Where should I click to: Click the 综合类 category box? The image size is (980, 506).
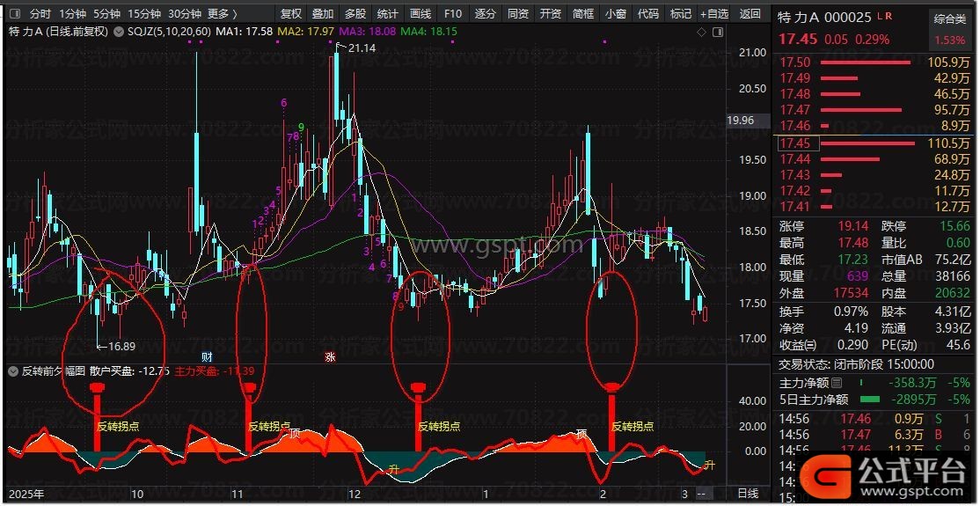949,18
